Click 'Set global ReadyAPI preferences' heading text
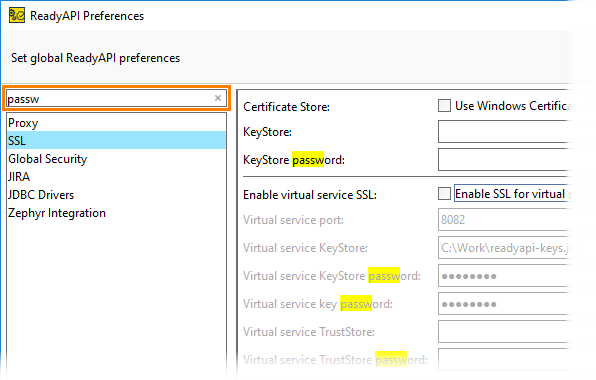The image size is (596, 380). 95,58
